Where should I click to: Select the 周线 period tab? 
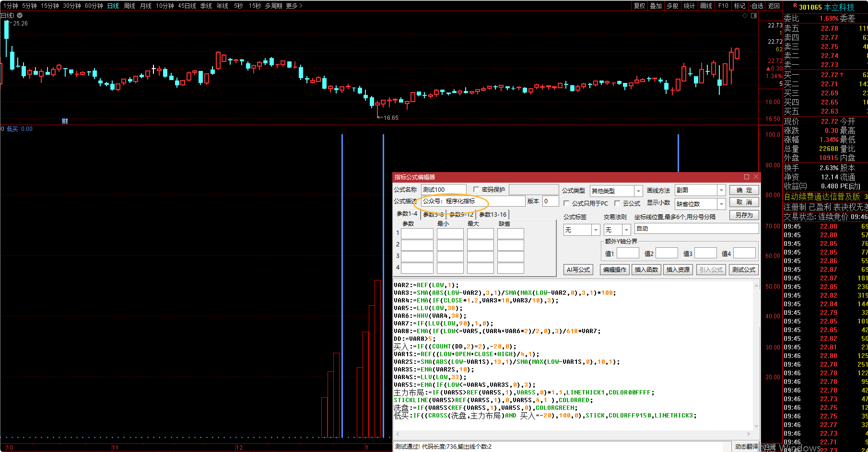tap(129, 6)
